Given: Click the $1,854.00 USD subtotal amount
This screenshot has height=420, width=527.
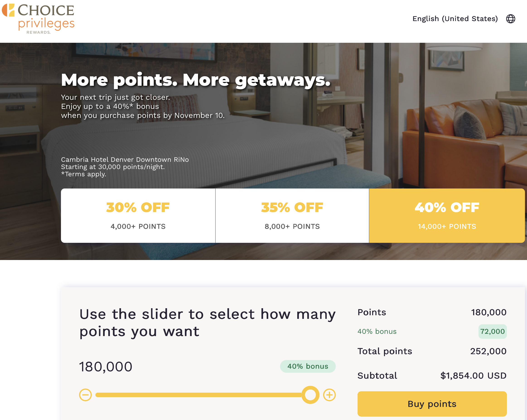Looking at the screenshot, I should coord(473,376).
